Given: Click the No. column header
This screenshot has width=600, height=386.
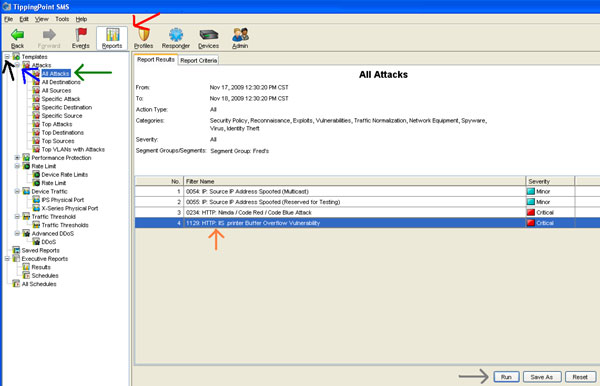Looking at the screenshot, I should click(159, 181).
